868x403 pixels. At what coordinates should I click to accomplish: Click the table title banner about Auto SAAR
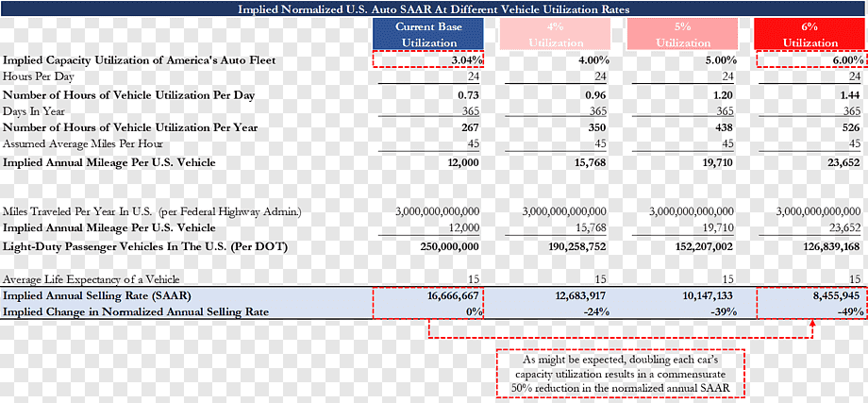(x=433, y=8)
